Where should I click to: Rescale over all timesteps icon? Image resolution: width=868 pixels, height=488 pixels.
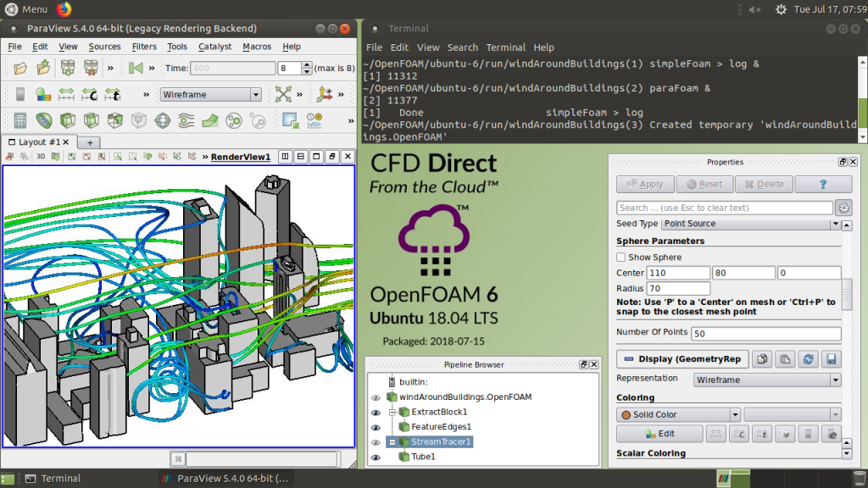click(x=113, y=94)
